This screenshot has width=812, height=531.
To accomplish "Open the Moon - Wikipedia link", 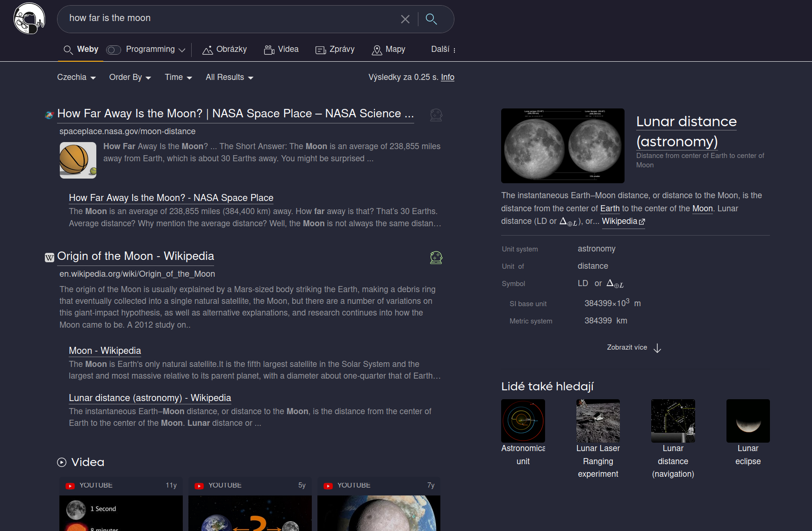I will (105, 351).
